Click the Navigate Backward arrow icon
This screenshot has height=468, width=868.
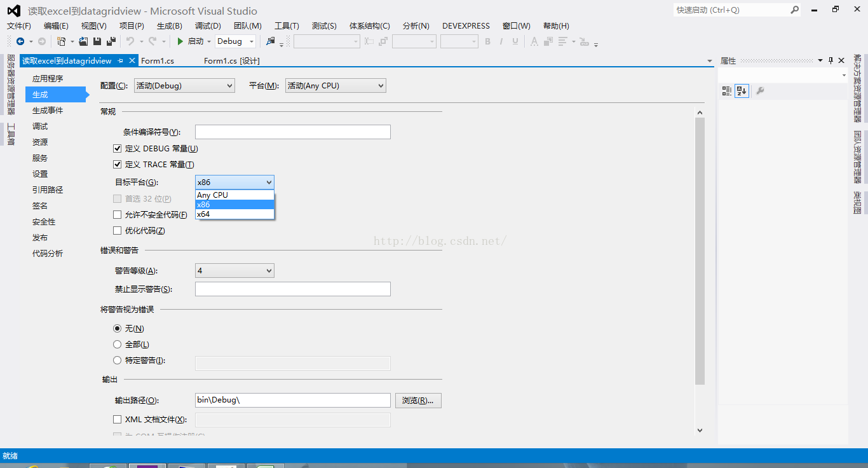20,41
